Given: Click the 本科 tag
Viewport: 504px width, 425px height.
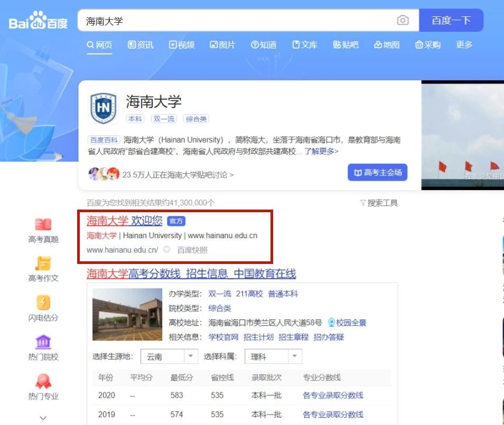Looking at the screenshot, I should click(135, 119).
